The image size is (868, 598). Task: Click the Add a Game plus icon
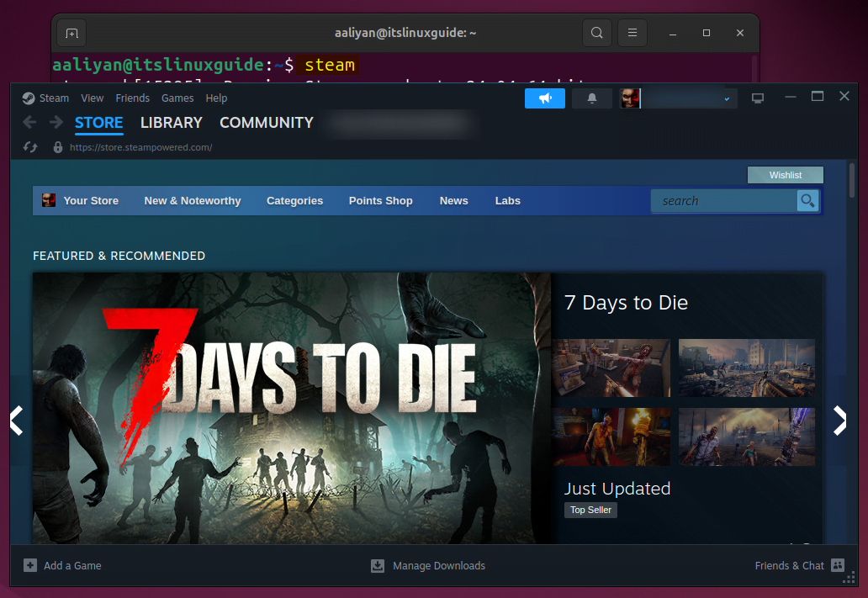tap(30, 565)
